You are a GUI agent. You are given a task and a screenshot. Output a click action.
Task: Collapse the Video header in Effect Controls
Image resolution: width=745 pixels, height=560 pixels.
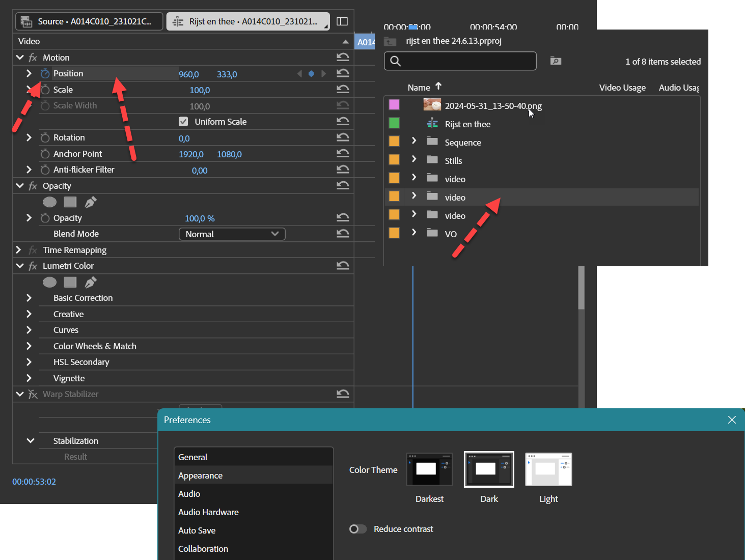point(346,41)
